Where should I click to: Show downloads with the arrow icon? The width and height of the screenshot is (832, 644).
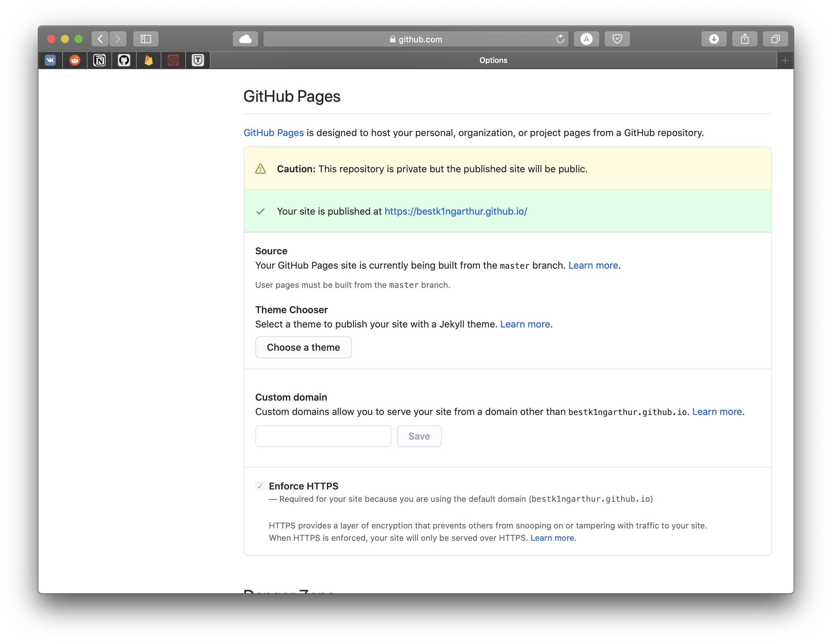714,39
